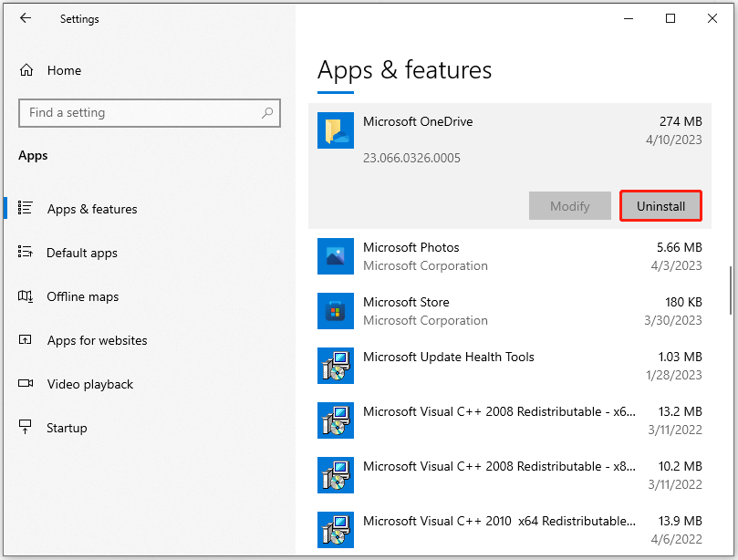This screenshot has height=560, width=738.
Task: Open Apps for websites settings
Action: point(97,340)
